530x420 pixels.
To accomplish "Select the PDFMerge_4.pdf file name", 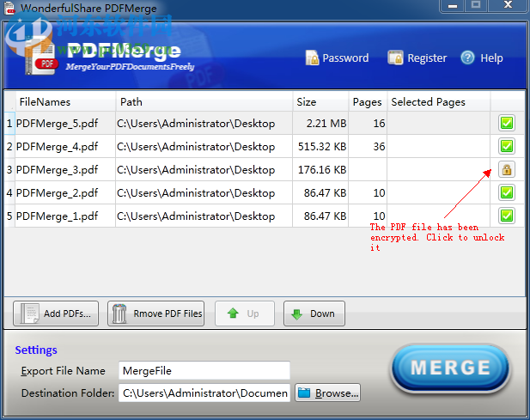I will (58, 147).
